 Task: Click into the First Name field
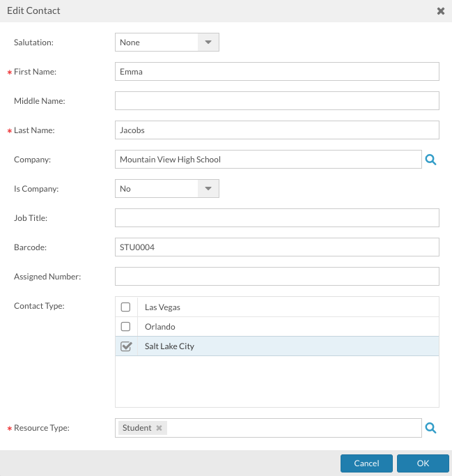click(x=276, y=72)
